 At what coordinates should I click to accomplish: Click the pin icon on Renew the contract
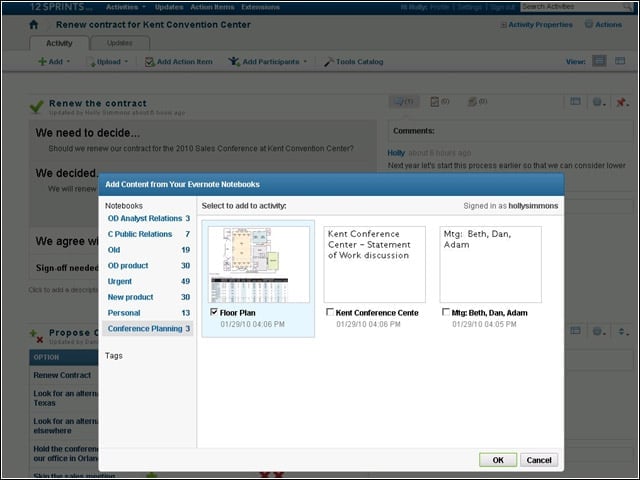coord(622,102)
